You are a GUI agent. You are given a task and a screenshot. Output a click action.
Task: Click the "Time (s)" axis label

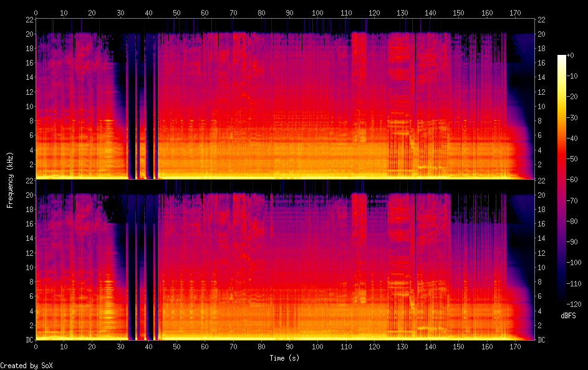click(284, 358)
